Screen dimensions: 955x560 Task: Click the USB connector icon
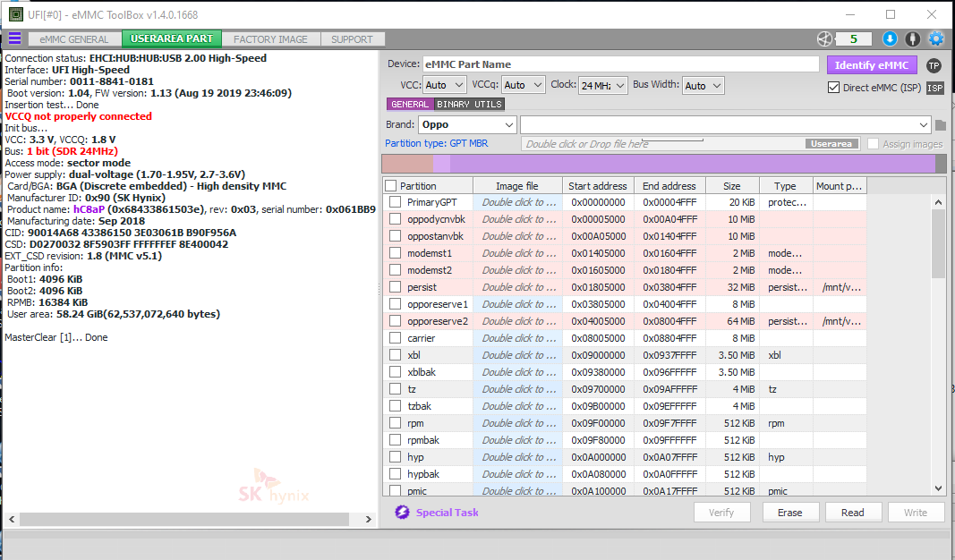912,39
